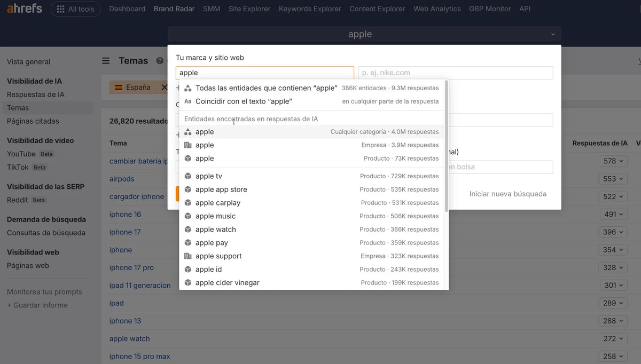Open Reddit Beta SERP visibility
Viewport: 641px width, 364px height.
pos(27,200)
